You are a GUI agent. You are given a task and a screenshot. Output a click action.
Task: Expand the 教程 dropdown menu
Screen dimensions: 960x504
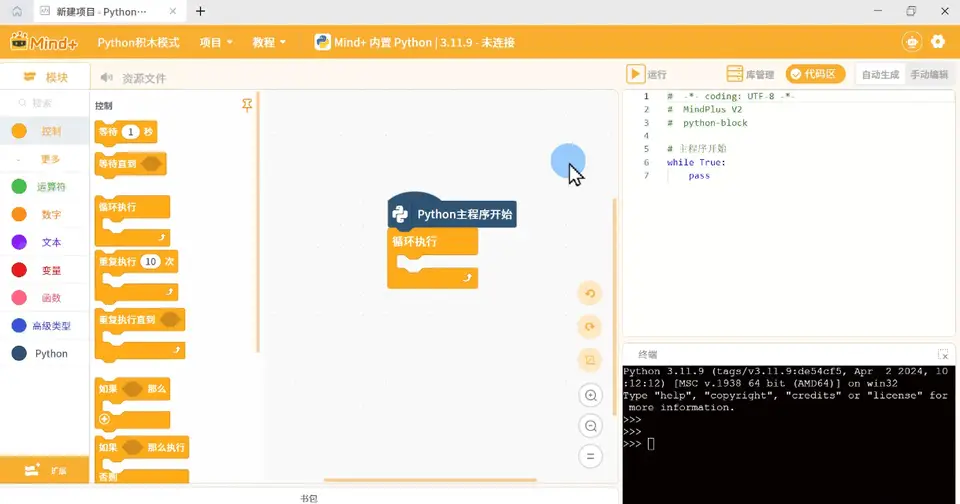coord(269,42)
